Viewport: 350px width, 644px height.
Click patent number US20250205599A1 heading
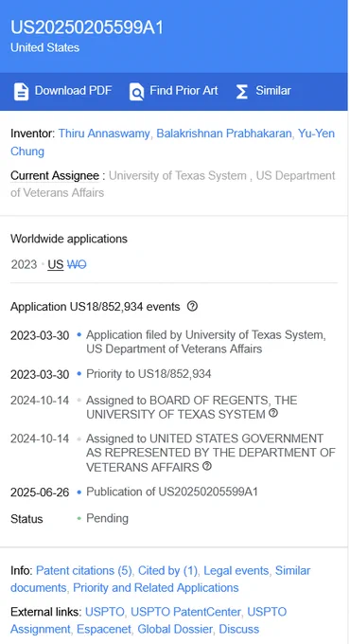click(87, 27)
